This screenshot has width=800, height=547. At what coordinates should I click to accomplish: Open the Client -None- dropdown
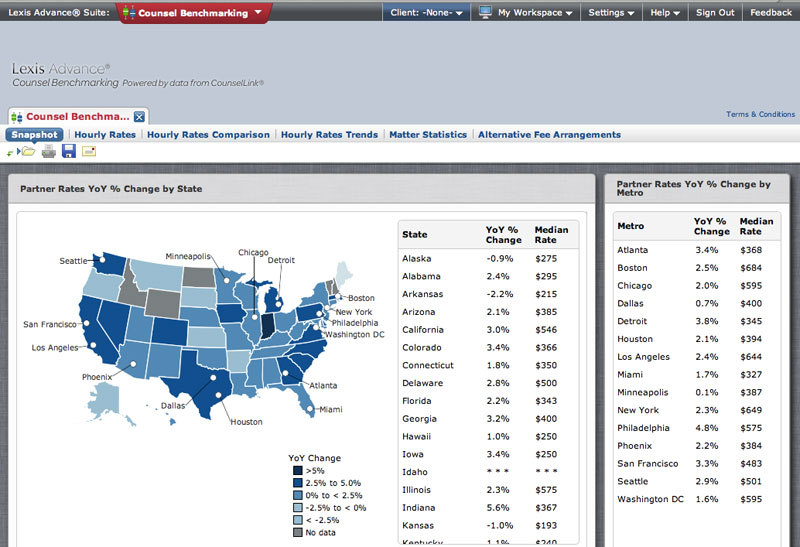click(x=426, y=13)
